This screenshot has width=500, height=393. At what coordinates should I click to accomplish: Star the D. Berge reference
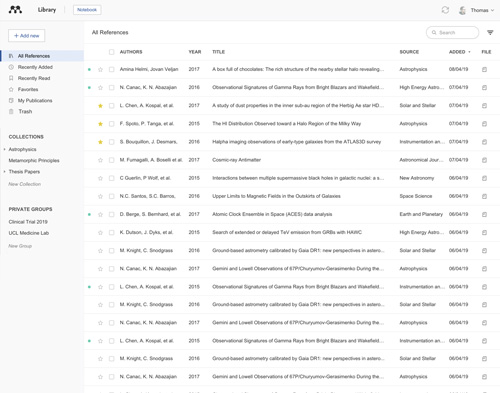(100, 214)
